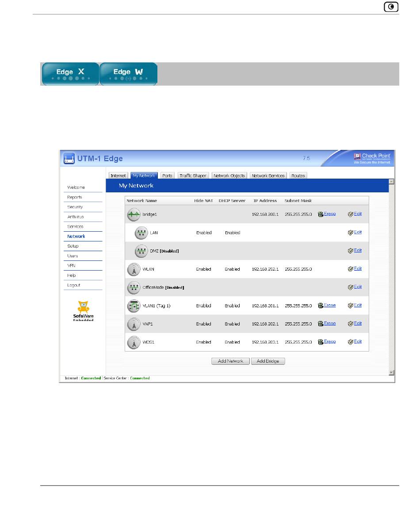
Task: Open Reports in sidebar menu
Action: click(x=75, y=197)
